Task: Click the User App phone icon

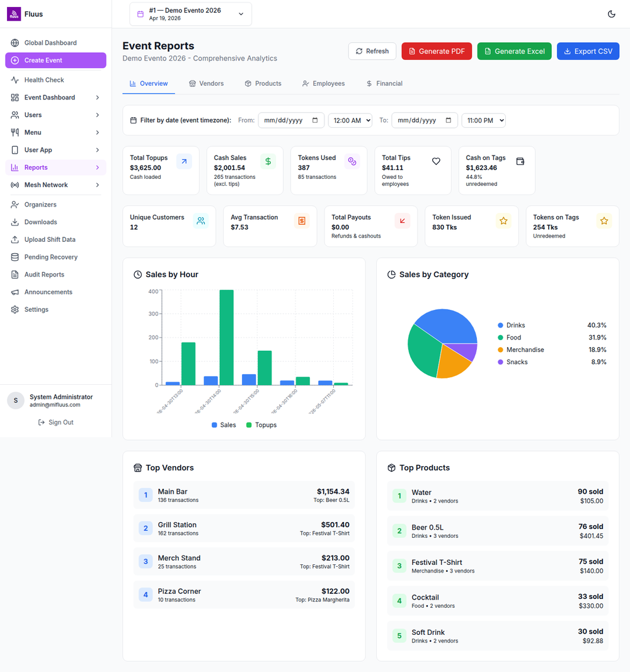Action: click(x=14, y=151)
